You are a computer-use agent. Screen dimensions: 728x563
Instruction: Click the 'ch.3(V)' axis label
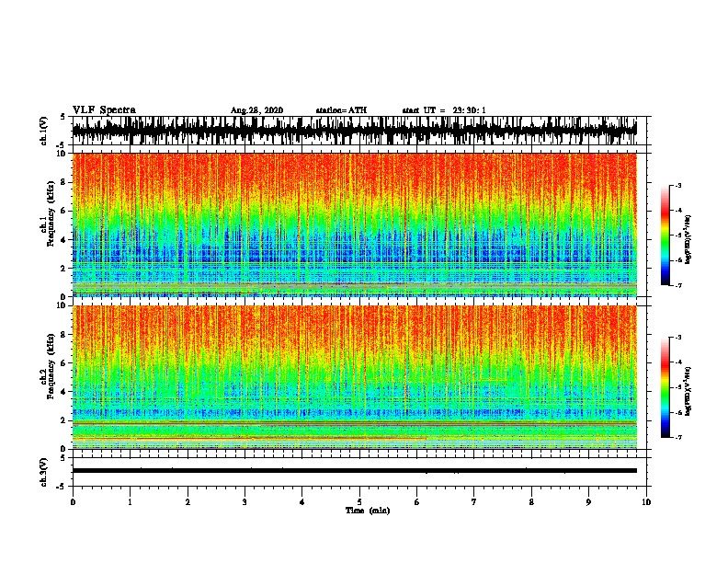[44, 472]
